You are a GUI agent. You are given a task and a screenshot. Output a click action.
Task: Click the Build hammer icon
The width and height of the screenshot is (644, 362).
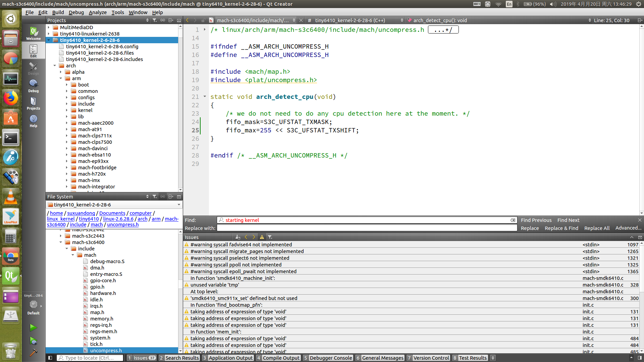pyautogui.click(x=33, y=353)
